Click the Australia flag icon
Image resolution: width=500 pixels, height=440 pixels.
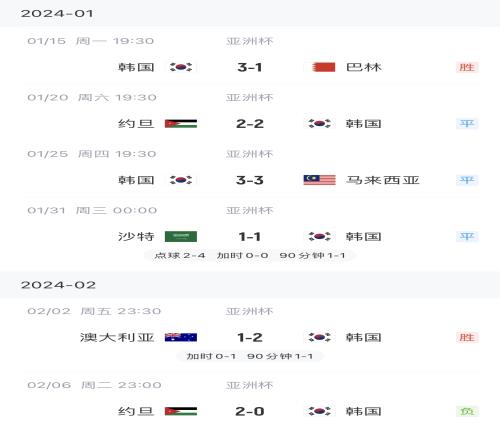click(181, 337)
